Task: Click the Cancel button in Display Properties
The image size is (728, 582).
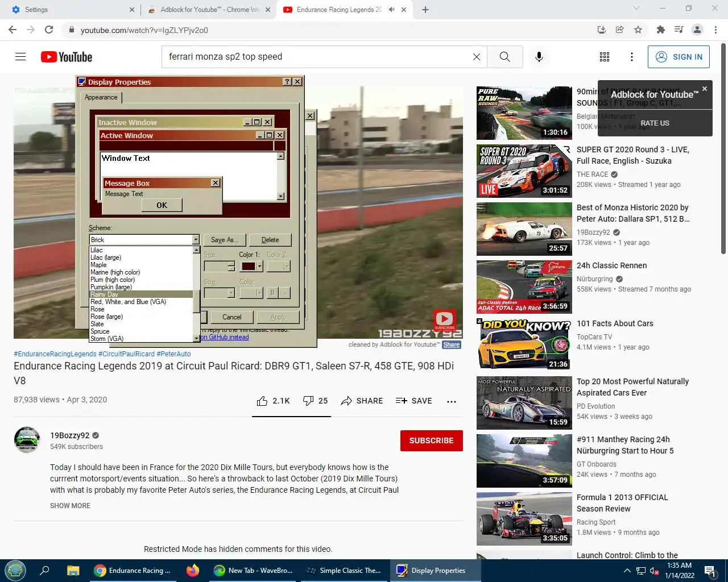Action: [x=232, y=317]
